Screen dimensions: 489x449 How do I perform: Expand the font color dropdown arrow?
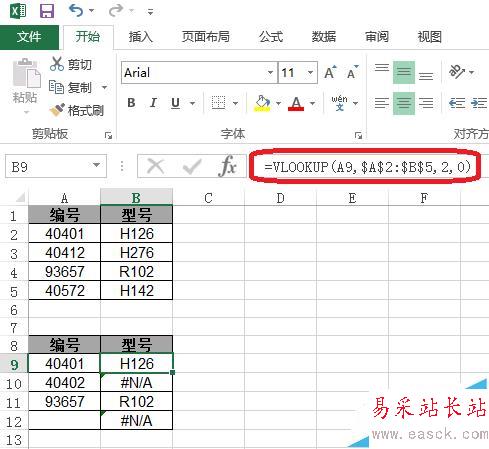tap(312, 104)
